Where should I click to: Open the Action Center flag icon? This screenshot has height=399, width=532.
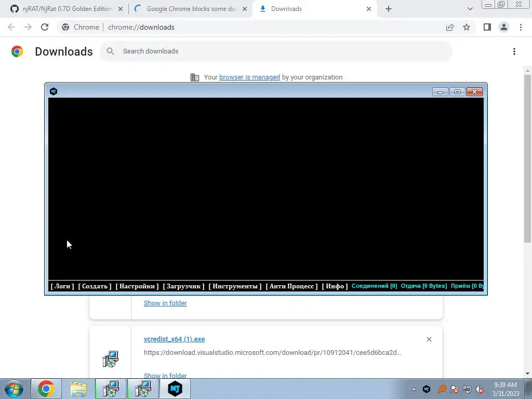coord(455,389)
